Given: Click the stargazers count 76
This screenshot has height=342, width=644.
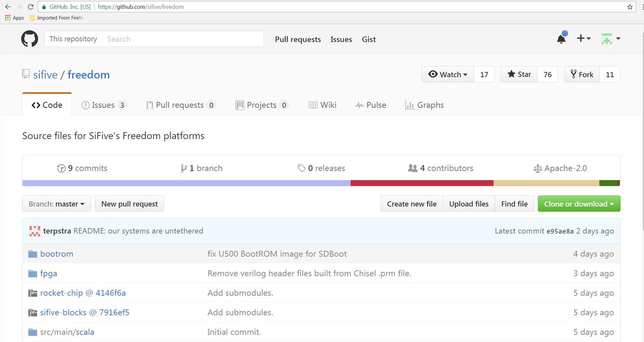Looking at the screenshot, I should point(547,75).
